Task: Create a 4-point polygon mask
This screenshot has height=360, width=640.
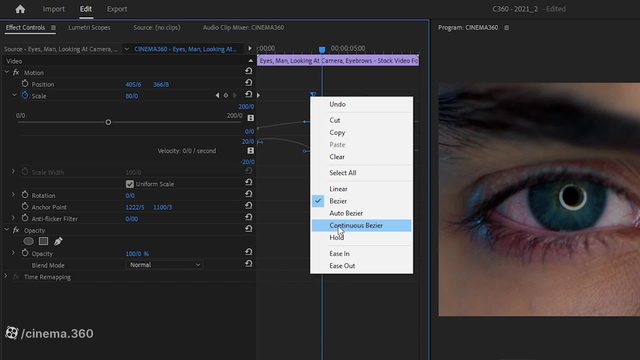Action: [x=43, y=241]
